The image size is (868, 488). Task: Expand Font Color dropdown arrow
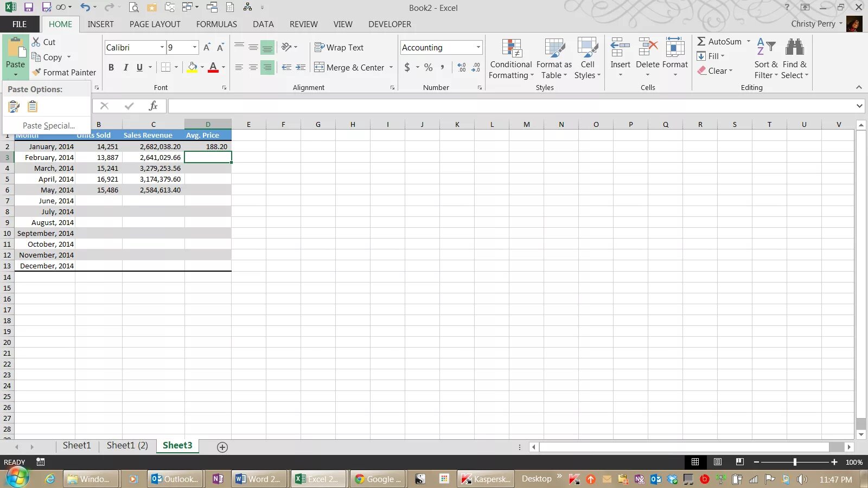click(x=223, y=67)
